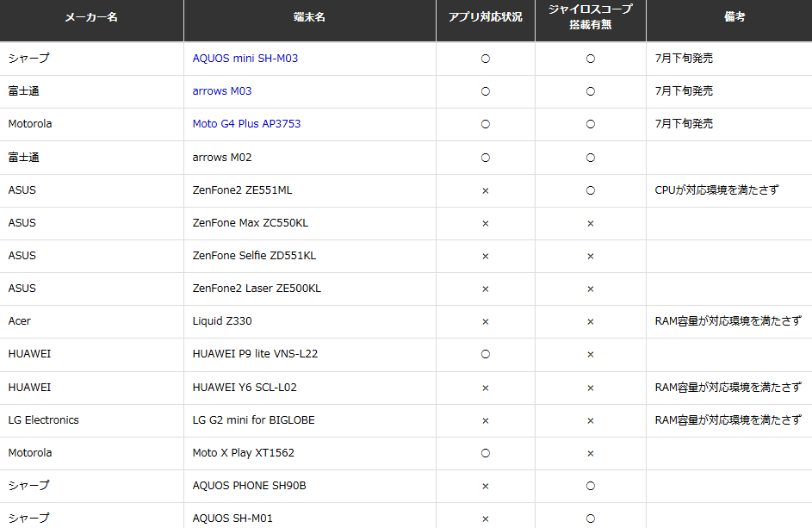Click the app support × in the AQUOS PHONE SH90B row
This screenshot has height=528, width=812.
(x=486, y=486)
